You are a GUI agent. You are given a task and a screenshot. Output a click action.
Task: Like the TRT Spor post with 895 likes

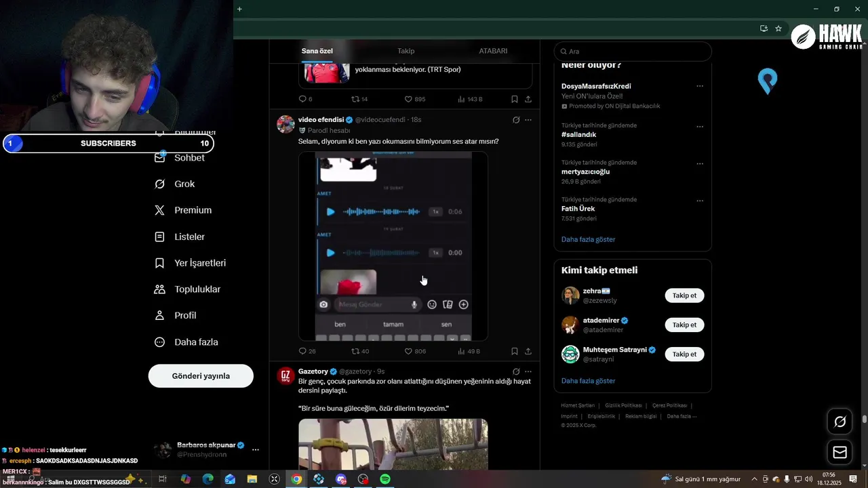[x=415, y=99]
